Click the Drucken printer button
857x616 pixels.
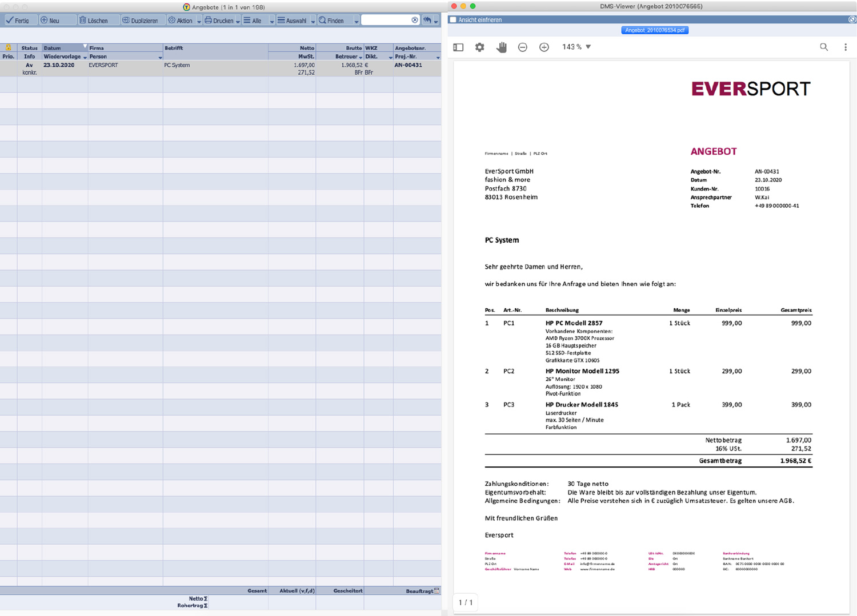tap(219, 20)
